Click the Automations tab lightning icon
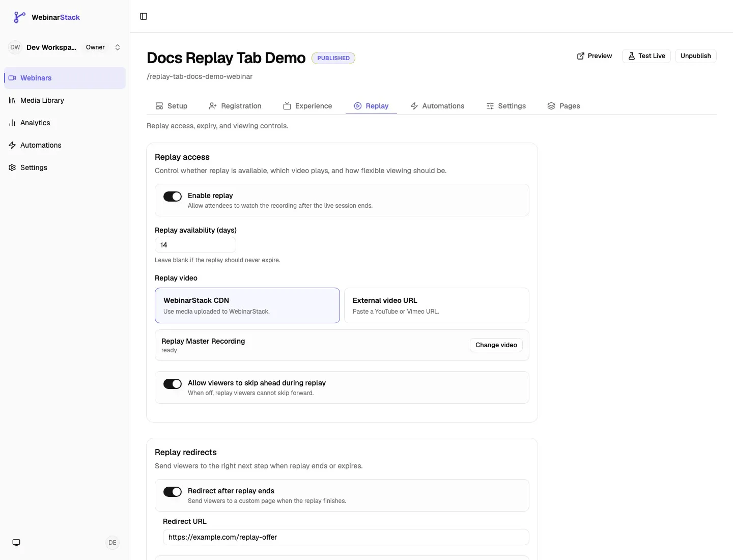 pos(414,106)
